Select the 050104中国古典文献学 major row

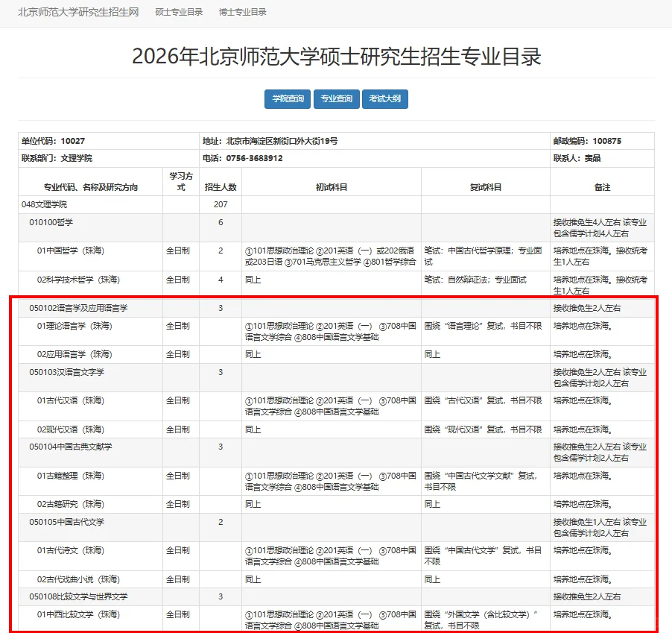[x=337, y=453]
